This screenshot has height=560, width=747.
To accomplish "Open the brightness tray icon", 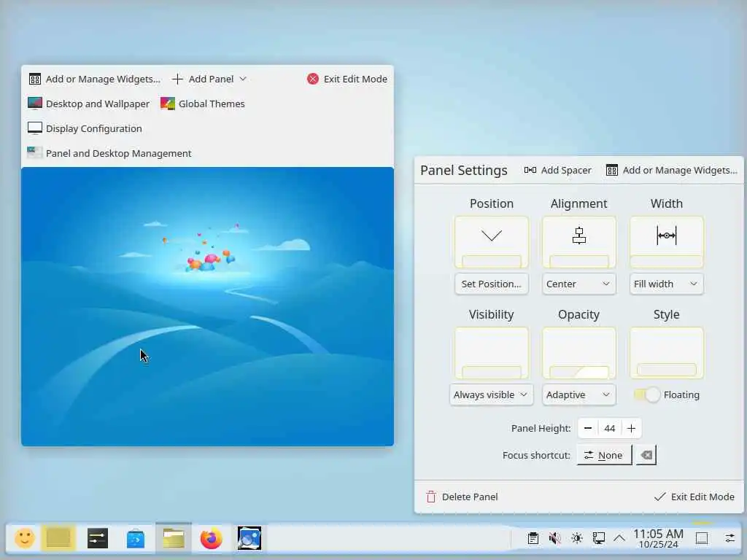I will pos(576,539).
